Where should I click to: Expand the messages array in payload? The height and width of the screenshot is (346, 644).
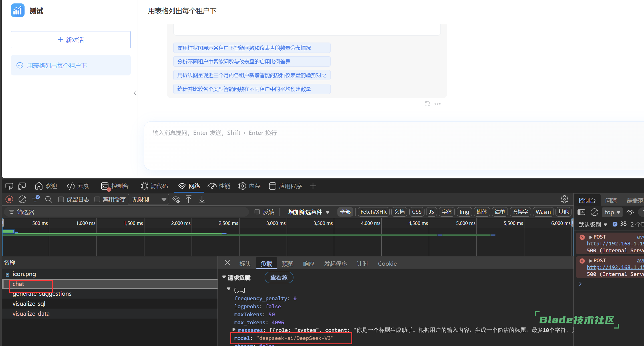tap(234, 330)
